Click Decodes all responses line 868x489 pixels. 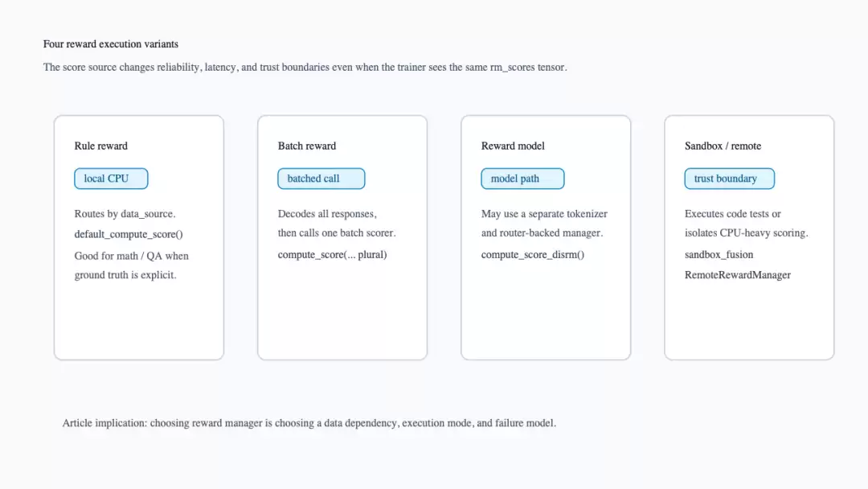[327, 214]
